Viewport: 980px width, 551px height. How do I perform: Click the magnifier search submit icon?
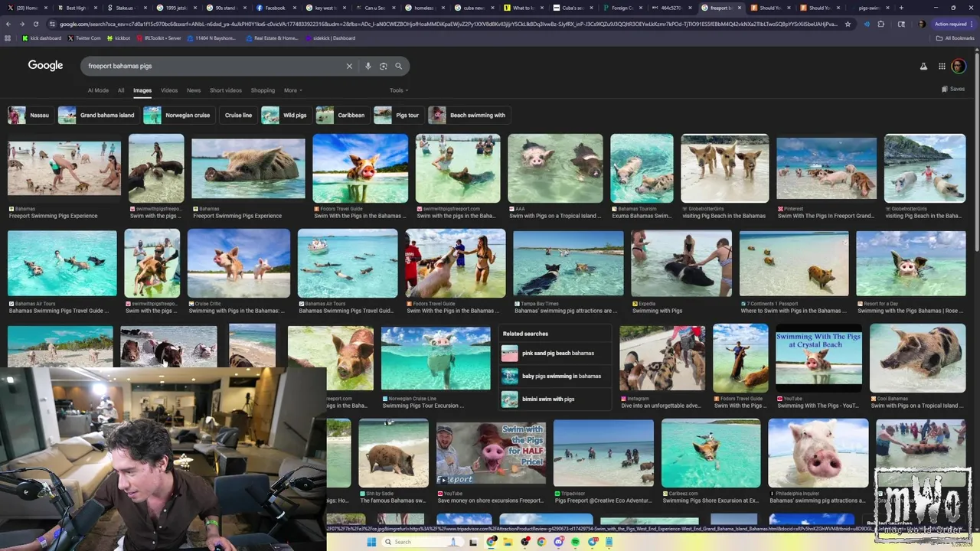click(398, 66)
